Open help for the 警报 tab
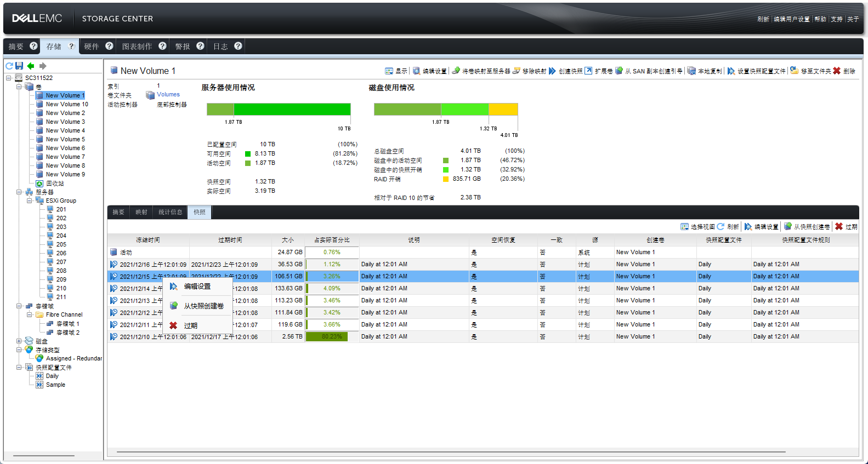Image resolution: width=868 pixels, height=464 pixels. (200, 46)
